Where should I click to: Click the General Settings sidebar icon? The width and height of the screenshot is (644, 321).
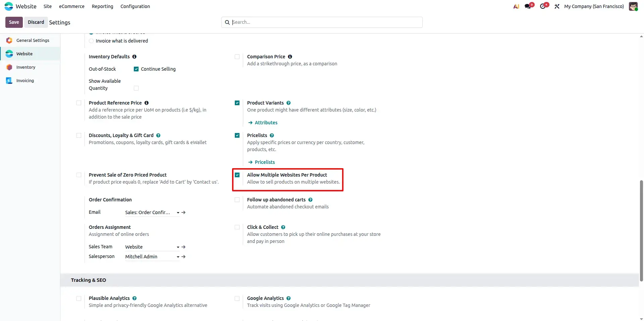9,40
